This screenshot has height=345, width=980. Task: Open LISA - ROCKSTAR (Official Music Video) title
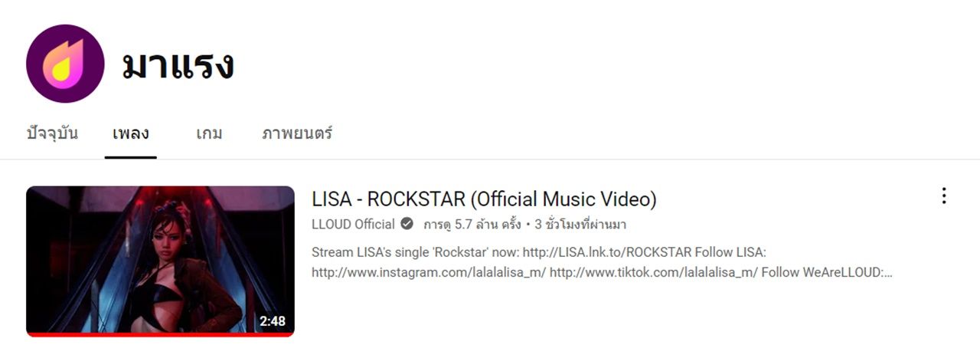point(484,199)
